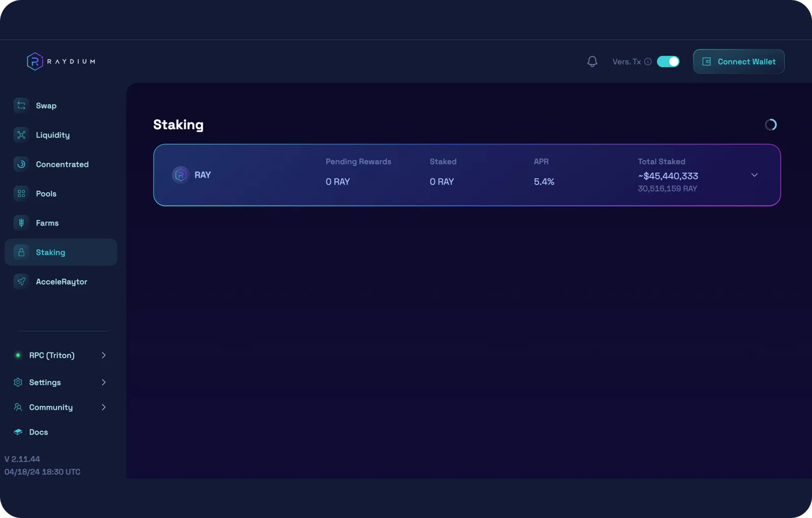
Task: Expand the Community submenu arrow
Action: [104, 407]
